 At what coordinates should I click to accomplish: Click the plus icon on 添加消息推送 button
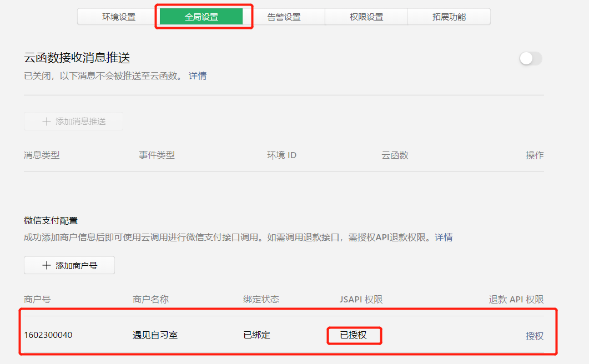tap(46, 121)
